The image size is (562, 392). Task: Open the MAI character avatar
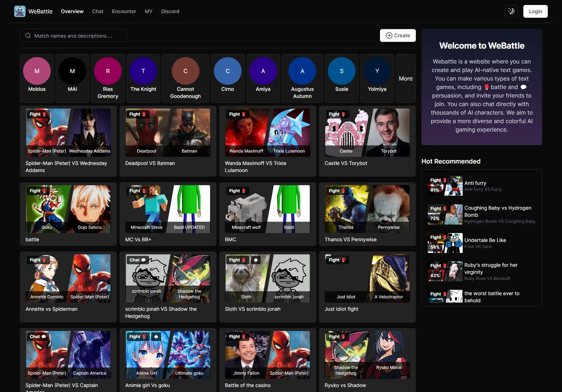coord(72,71)
